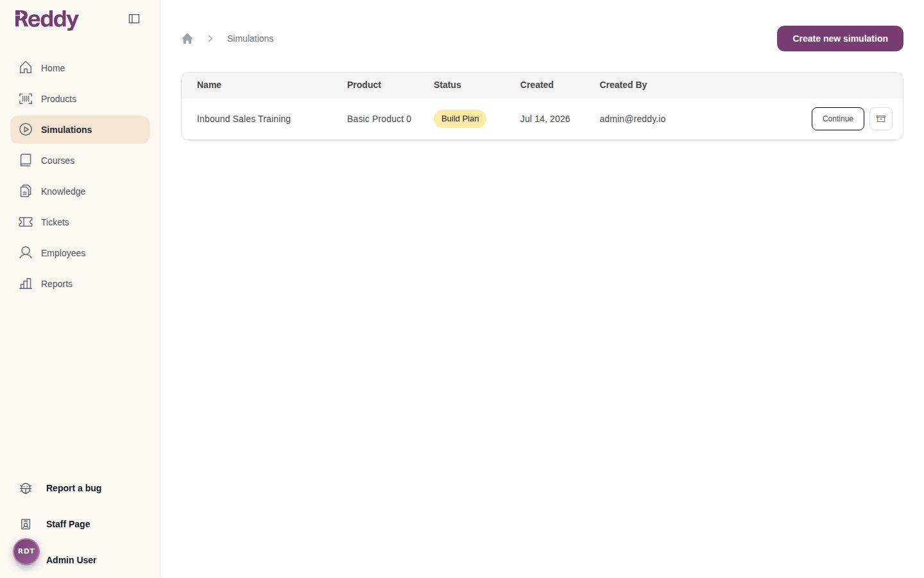Open Home from the sidebar menu
924x578 pixels.
click(x=80, y=68)
